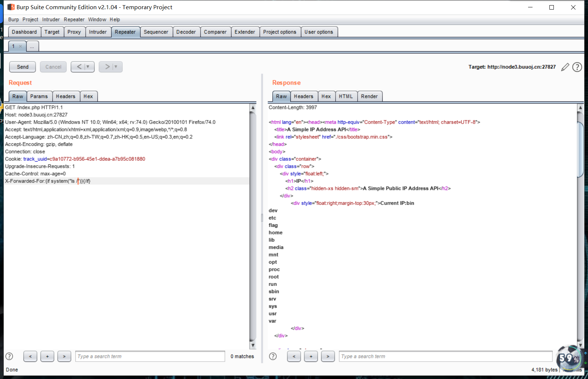Click the Burp Suite title bar icon
The image size is (588, 379).
11,7
